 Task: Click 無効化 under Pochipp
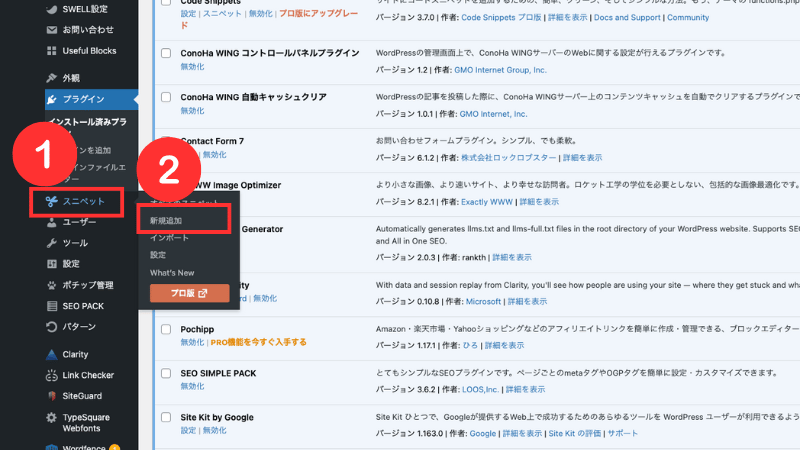pos(192,342)
